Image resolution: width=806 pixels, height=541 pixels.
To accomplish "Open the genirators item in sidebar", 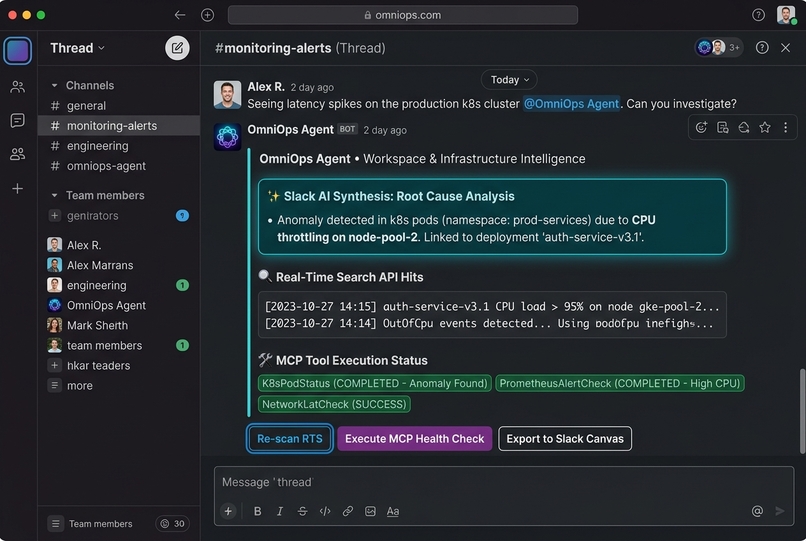I will [x=119, y=215].
